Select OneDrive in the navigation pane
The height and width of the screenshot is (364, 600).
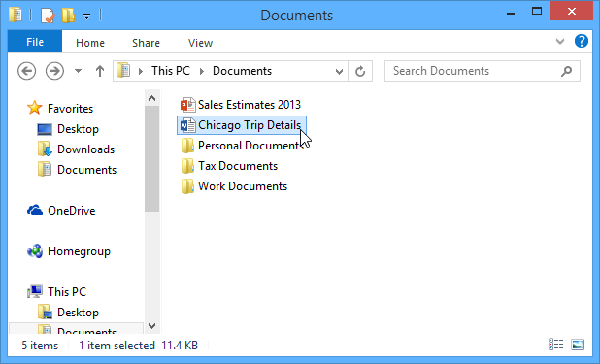(x=72, y=210)
